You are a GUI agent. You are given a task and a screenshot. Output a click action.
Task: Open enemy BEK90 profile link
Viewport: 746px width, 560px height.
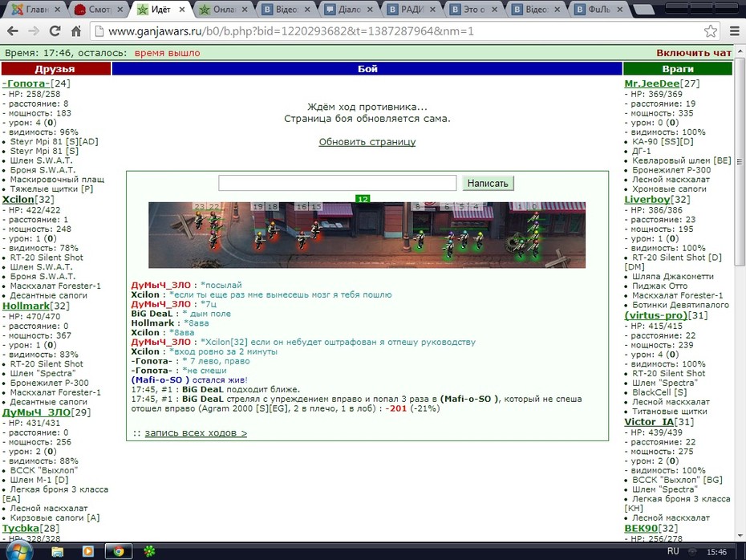641,529
